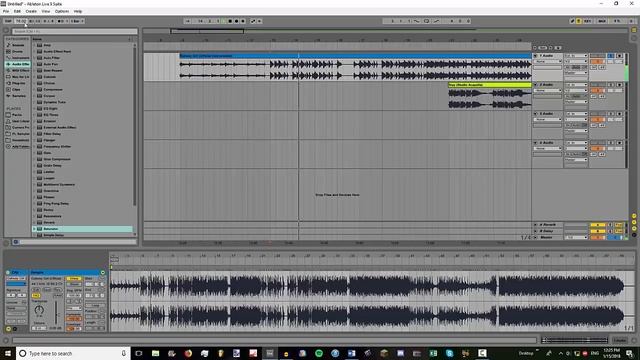Expand the Compressor device folder
This screenshot has height=360, width=640.
click(34, 89)
